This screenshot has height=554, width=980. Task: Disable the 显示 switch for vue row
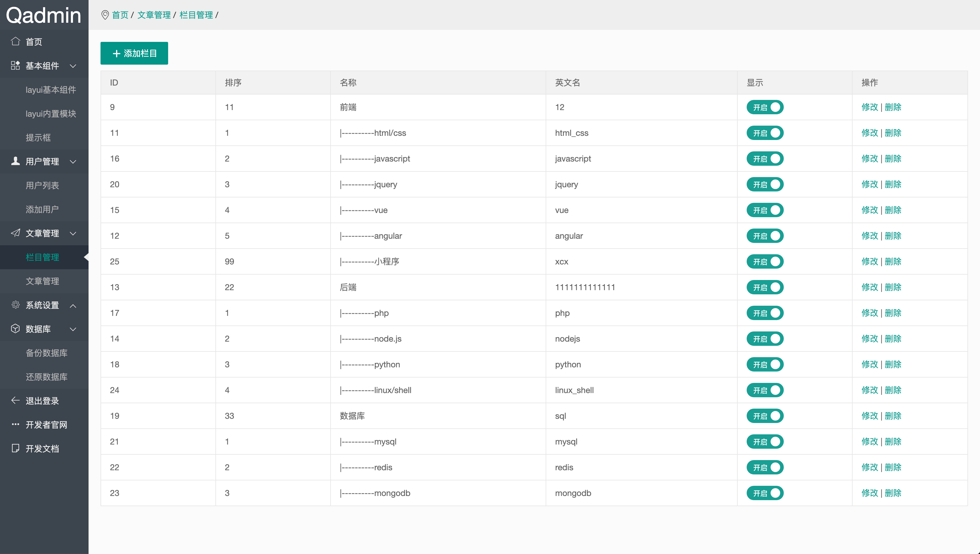pyautogui.click(x=765, y=210)
